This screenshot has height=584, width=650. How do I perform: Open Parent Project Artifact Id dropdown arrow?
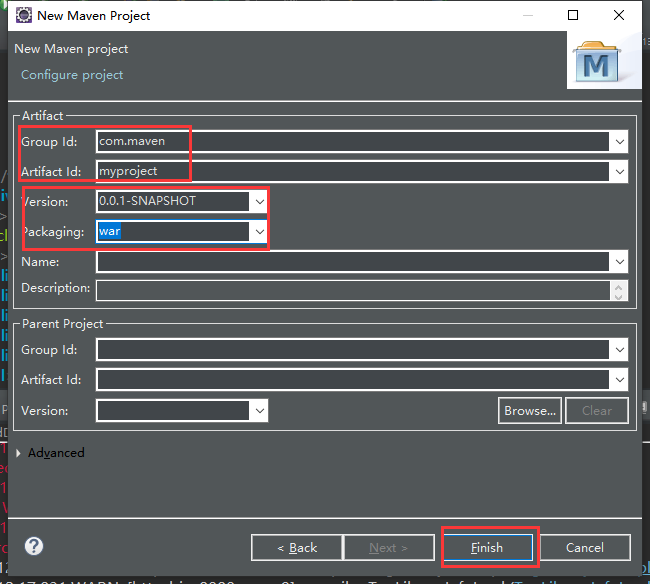point(619,380)
